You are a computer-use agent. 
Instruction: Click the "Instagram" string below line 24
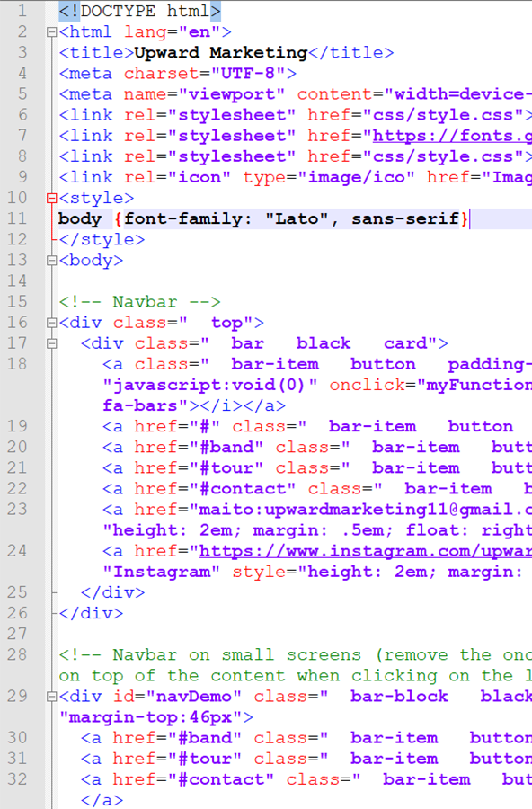click(x=162, y=573)
